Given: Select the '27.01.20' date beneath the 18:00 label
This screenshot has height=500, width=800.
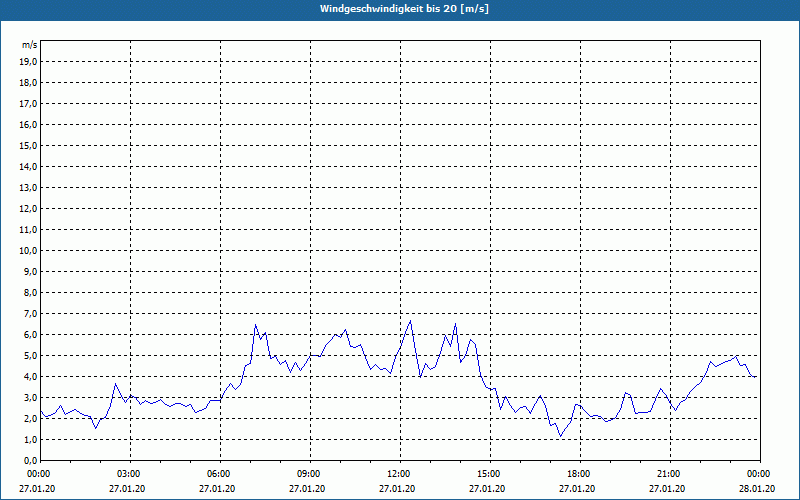Looking at the screenshot, I should coord(577,488).
